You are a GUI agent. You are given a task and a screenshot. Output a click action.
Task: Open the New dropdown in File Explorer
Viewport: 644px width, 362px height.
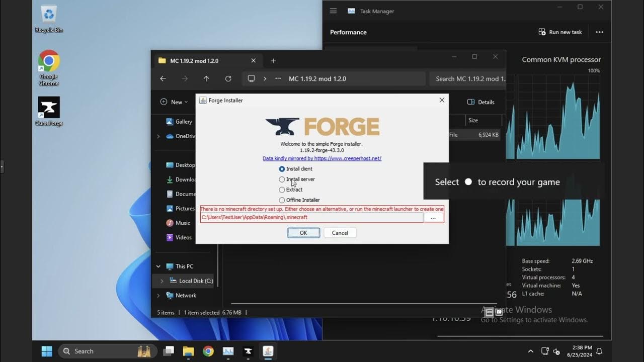tap(174, 102)
